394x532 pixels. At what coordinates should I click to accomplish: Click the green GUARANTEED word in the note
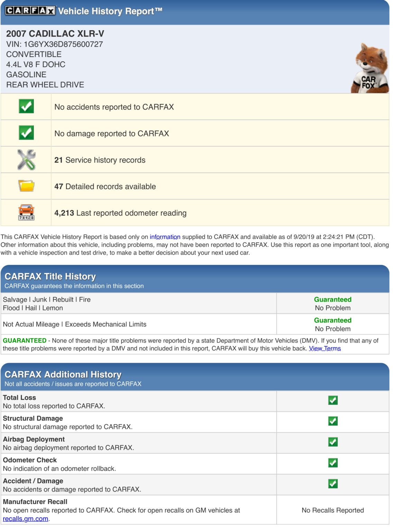25,341
